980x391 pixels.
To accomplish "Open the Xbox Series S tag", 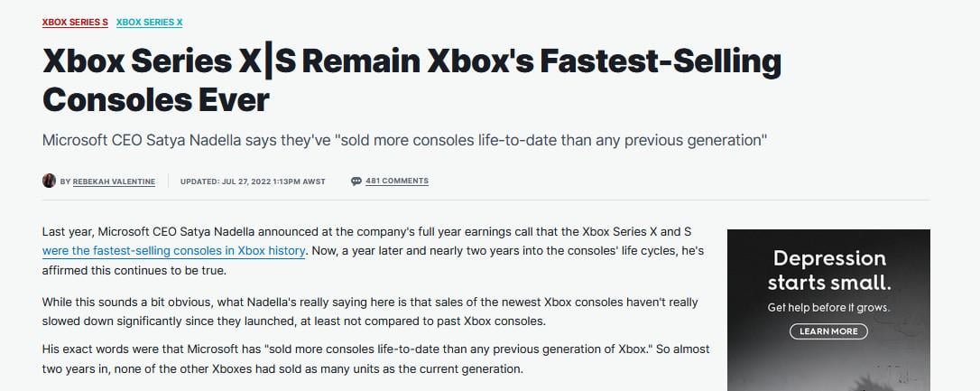I will 75,22.
